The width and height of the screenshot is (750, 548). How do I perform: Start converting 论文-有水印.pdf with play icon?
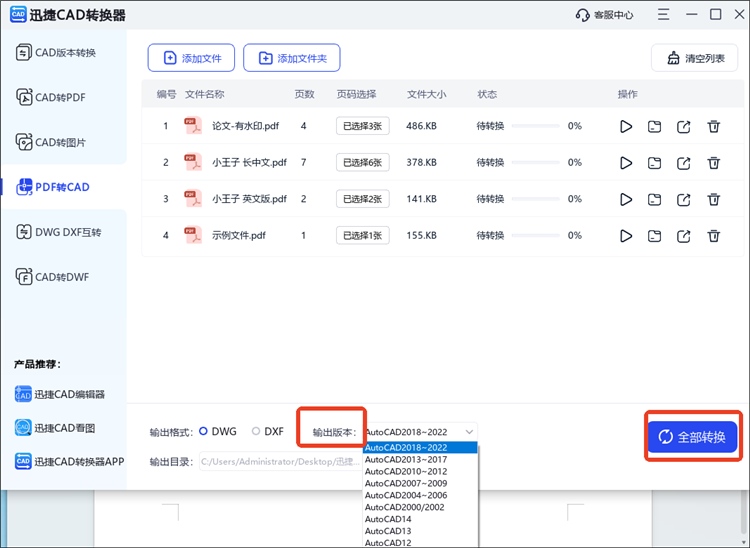click(x=626, y=127)
